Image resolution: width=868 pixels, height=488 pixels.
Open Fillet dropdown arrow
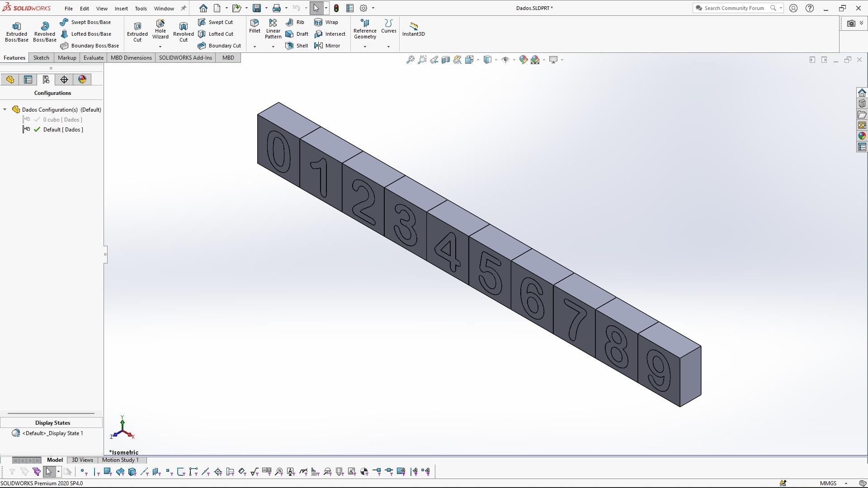click(x=255, y=47)
